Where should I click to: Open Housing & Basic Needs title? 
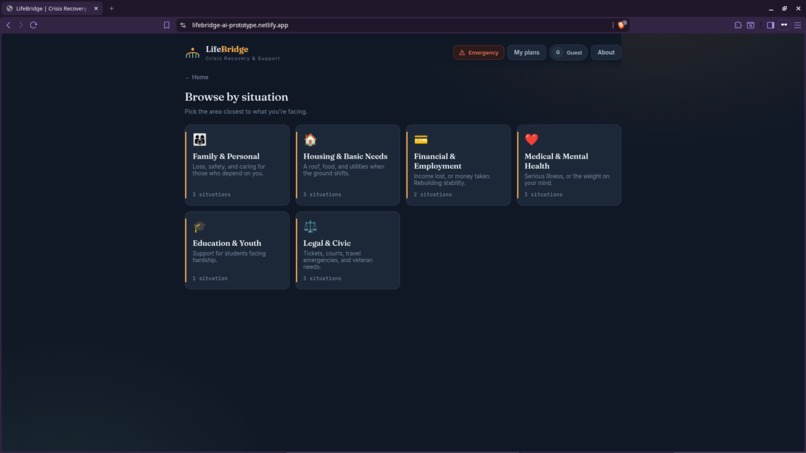coord(345,156)
